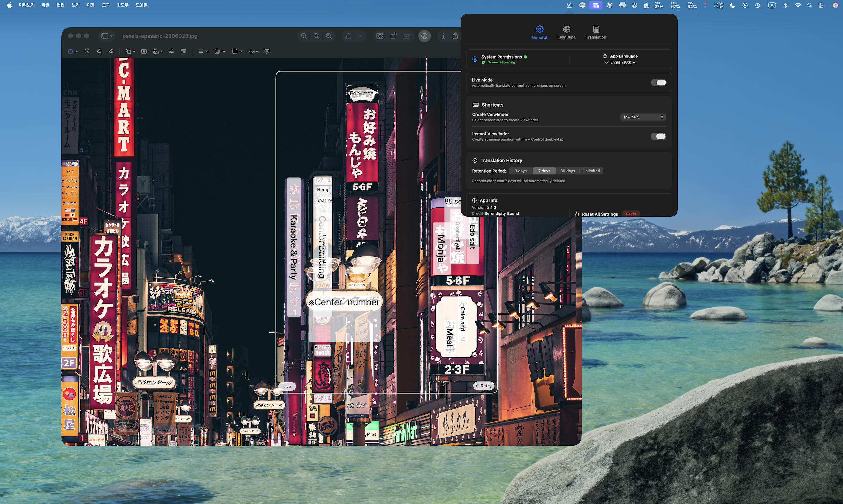The image size is (843, 504).
Task: Change the Create Viewfinder shortcut selector
Action: (642, 117)
